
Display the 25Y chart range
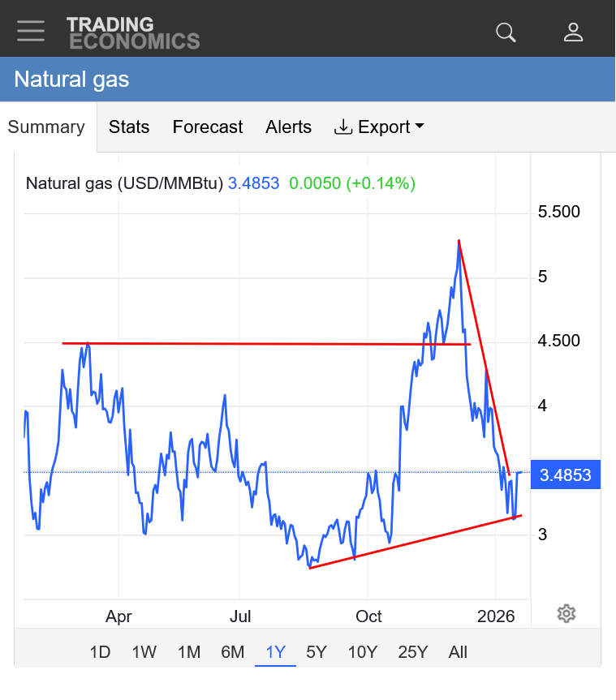point(412,652)
